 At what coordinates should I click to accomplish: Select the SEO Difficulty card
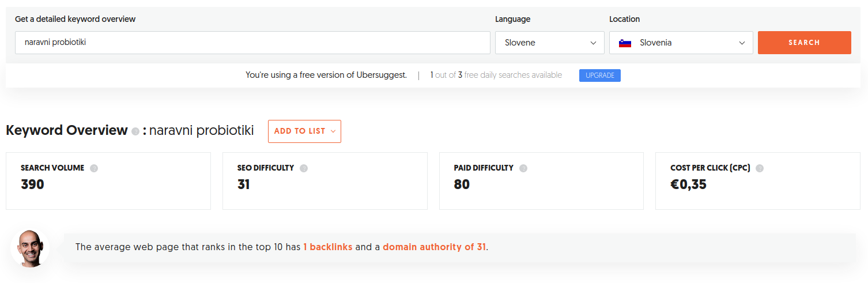325,181
